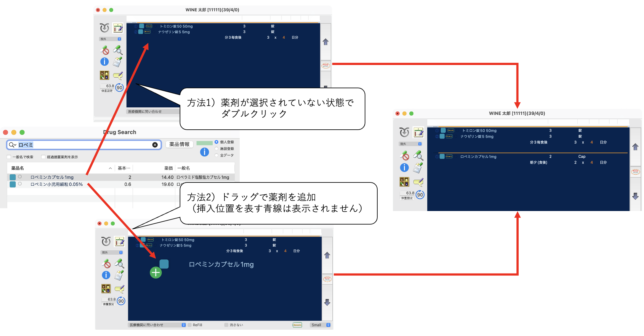Select the 施設登録 radio button
644x336 pixels.
point(216,149)
